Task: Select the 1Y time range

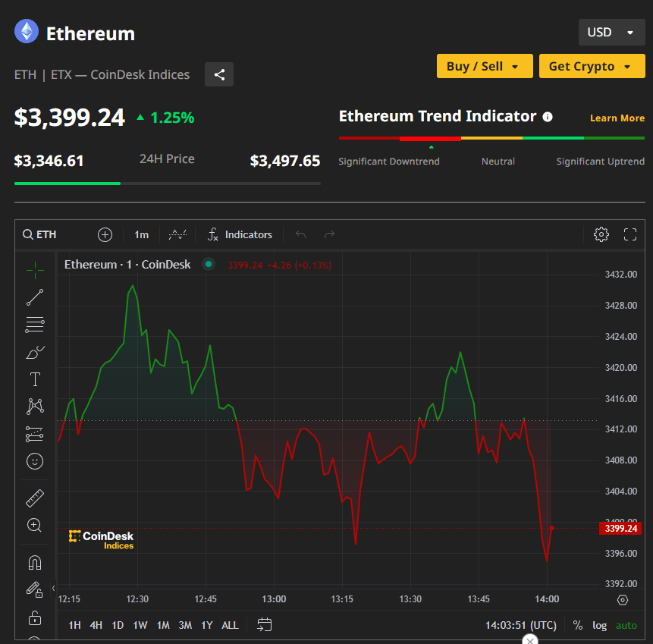Action: click(x=206, y=625)
